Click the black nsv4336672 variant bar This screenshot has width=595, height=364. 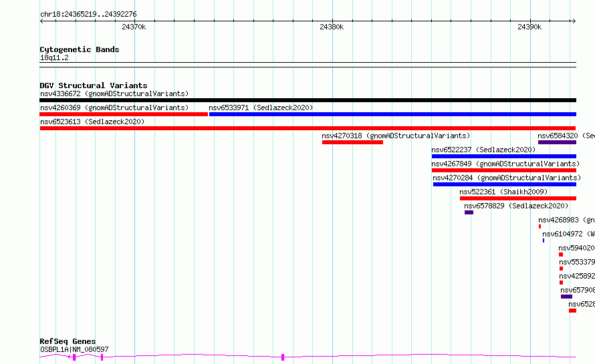pyautogui.click(x=308, y=100)
